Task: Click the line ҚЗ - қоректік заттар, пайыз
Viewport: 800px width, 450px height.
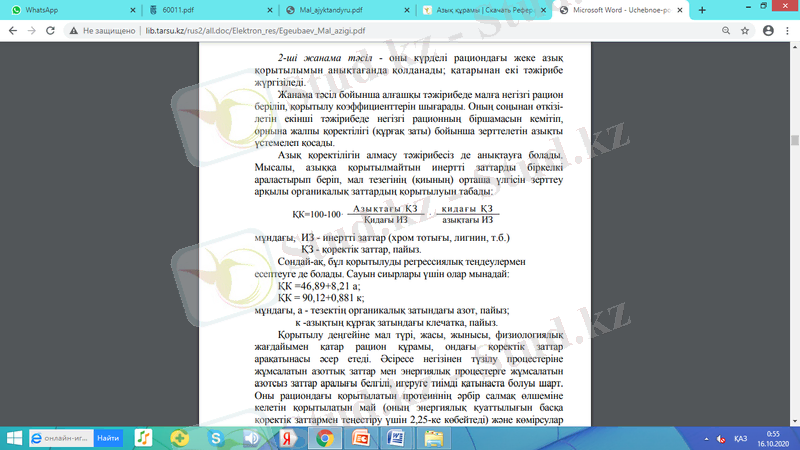Action: [361, 249]
